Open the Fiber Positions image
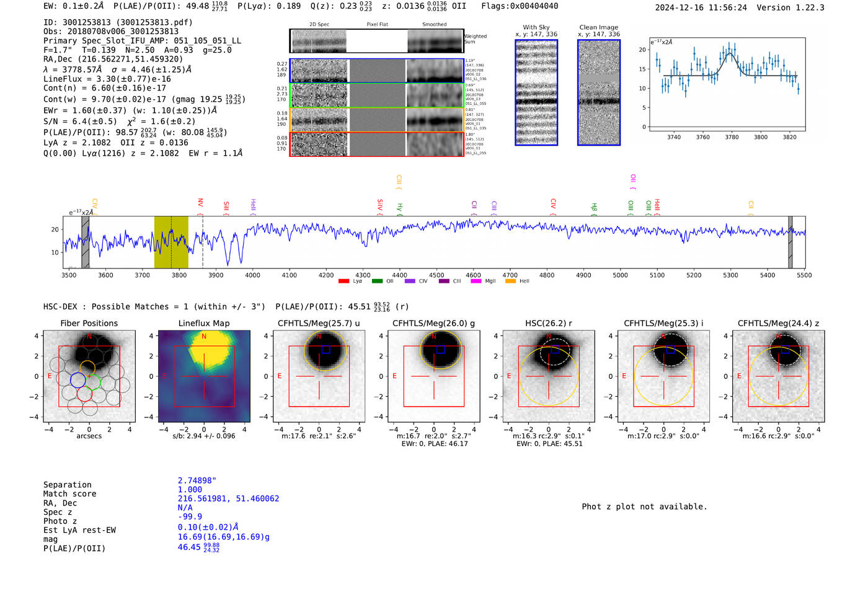The height and width of the screenshot is (591, 868). pos(89,376)
